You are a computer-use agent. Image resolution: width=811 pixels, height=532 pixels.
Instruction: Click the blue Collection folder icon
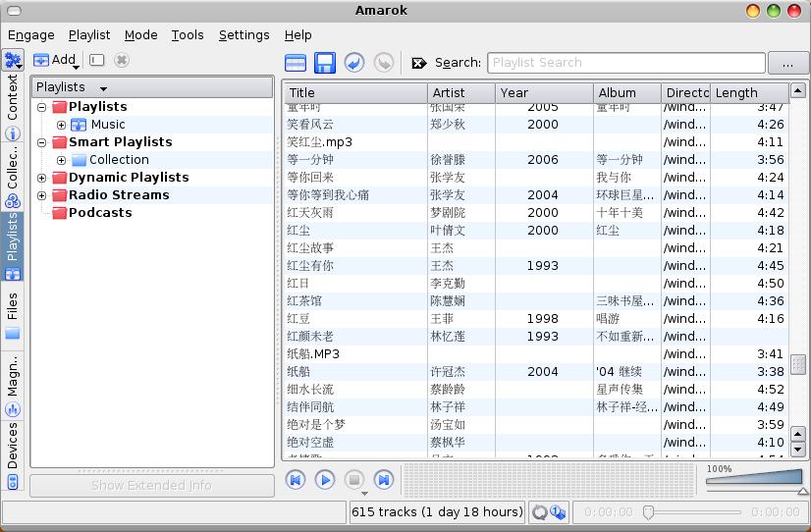(79, 160)
